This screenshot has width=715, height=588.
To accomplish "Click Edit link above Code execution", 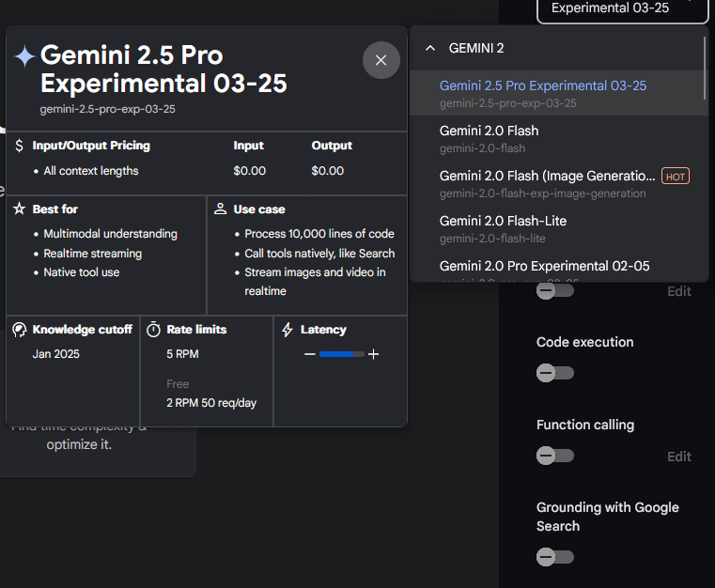I will tap(679, 291).
